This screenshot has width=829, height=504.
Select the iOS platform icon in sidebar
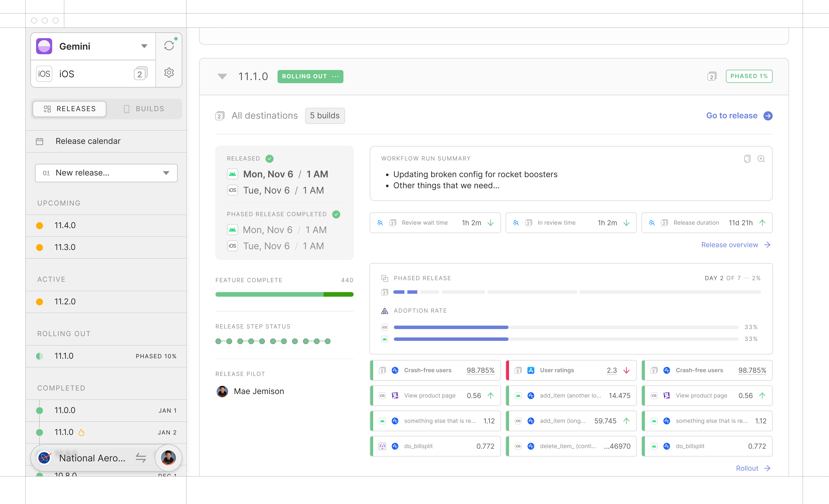coord(44,74)
